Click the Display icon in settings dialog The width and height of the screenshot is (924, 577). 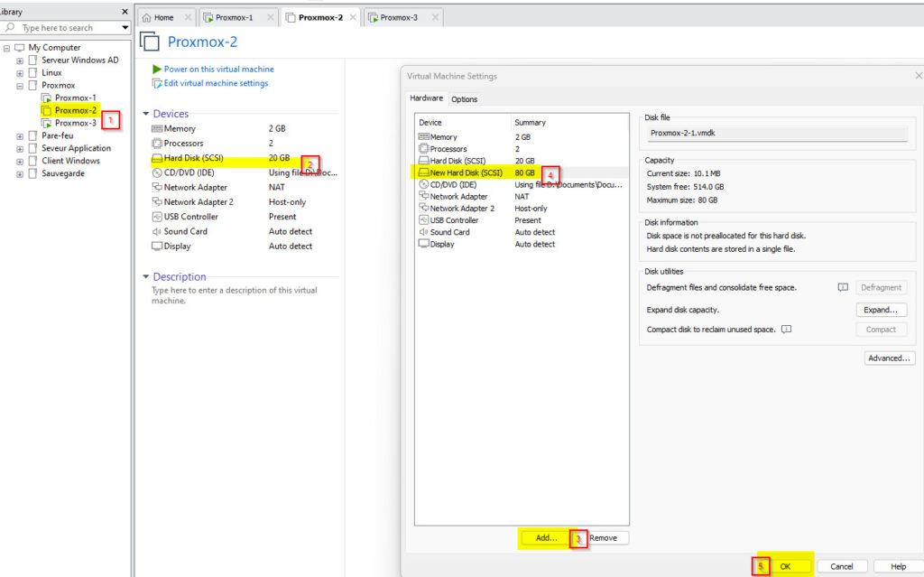pyautogui.click(x=424, y=244)
